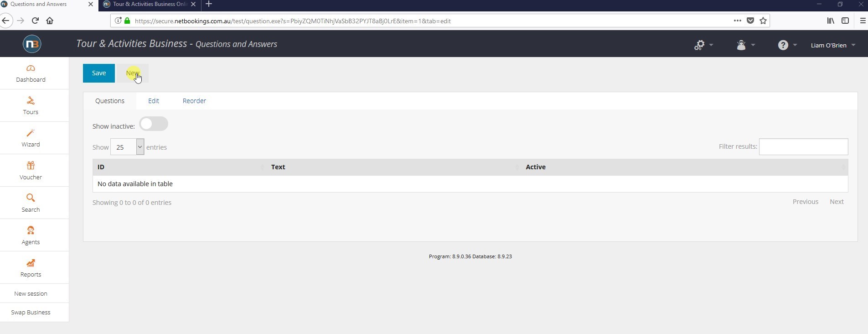The width and height of the screenshot is (868, 334).
Task: Click the New session link
Action: pos(31,293)
